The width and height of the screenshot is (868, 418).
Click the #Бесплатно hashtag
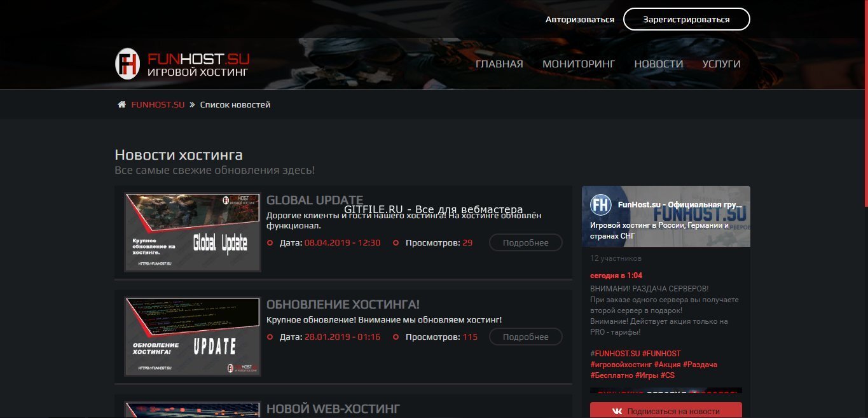[x=611, y=375]
